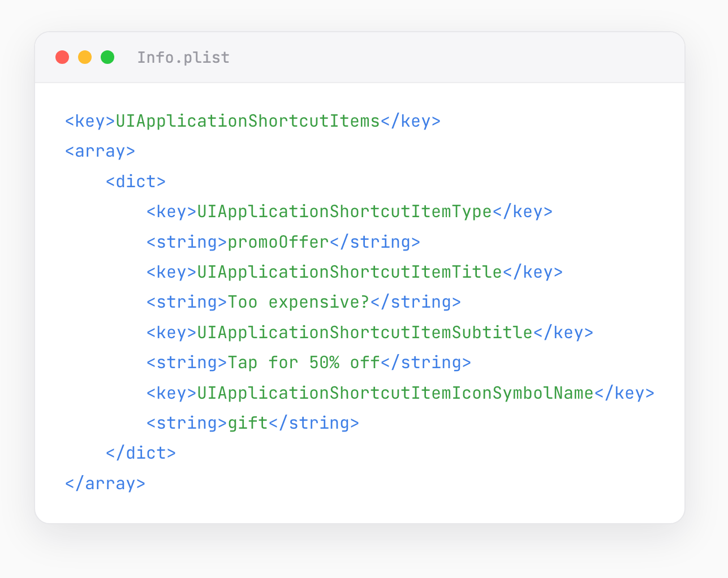
Task: Click the opening string tag before promoOffer
Action: (x=187, y=242)
